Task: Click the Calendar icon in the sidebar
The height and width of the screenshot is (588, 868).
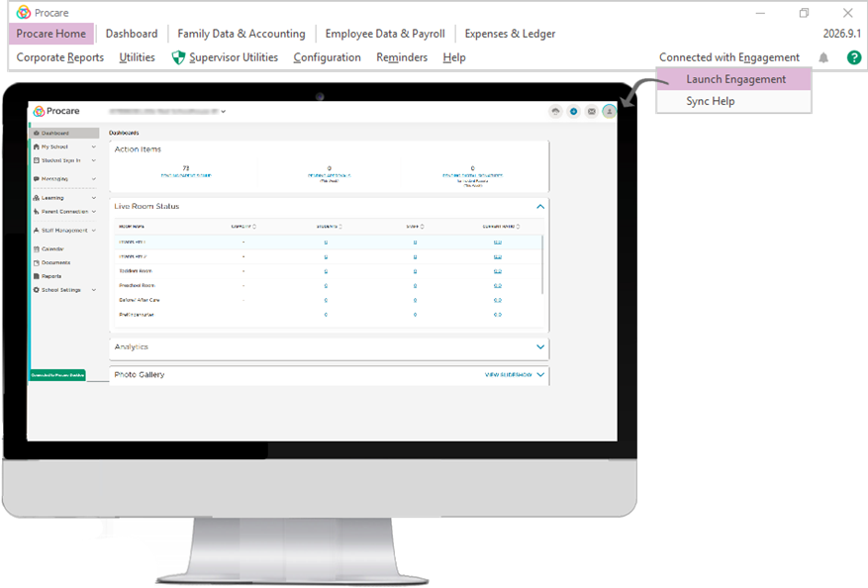Action: point(37,249)
